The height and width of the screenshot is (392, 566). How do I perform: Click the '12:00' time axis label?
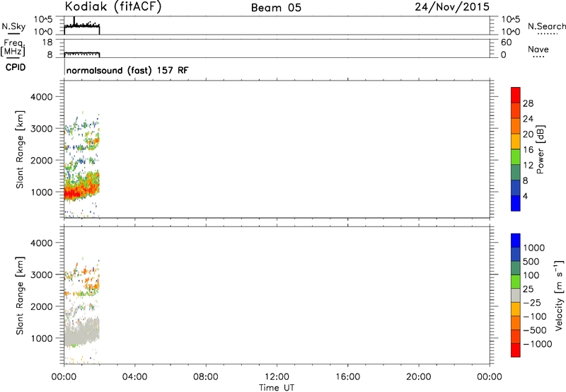(277, 377)
